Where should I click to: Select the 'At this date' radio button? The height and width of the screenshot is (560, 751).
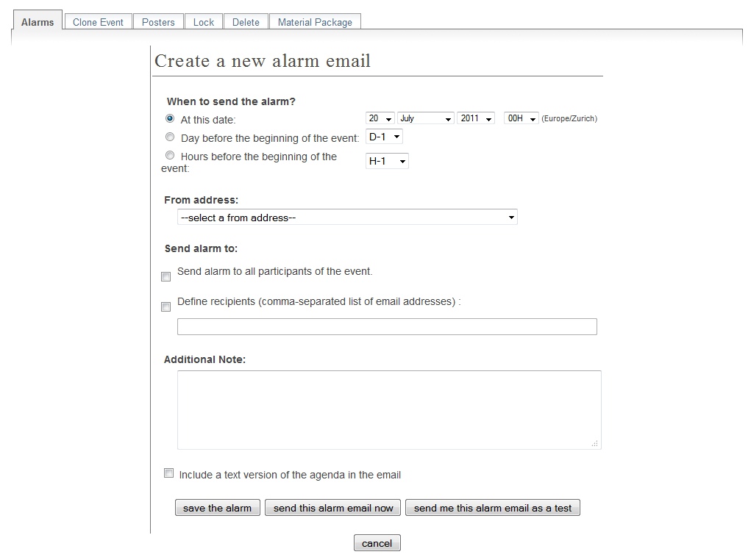coord(170,118)
